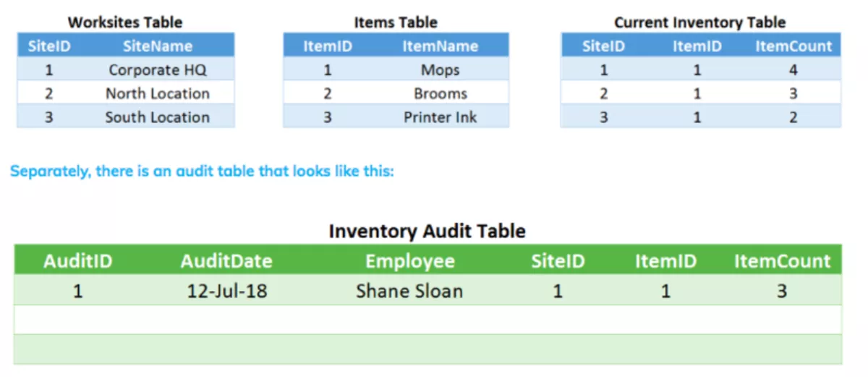Click the AuditID column header

pos(78,261)
